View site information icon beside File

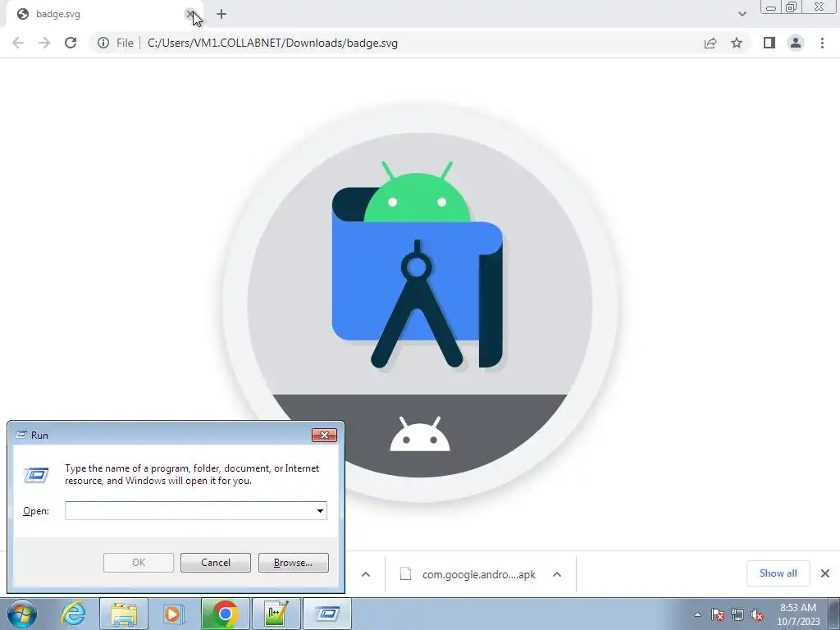pyautogui.click(x=103, y=43)
